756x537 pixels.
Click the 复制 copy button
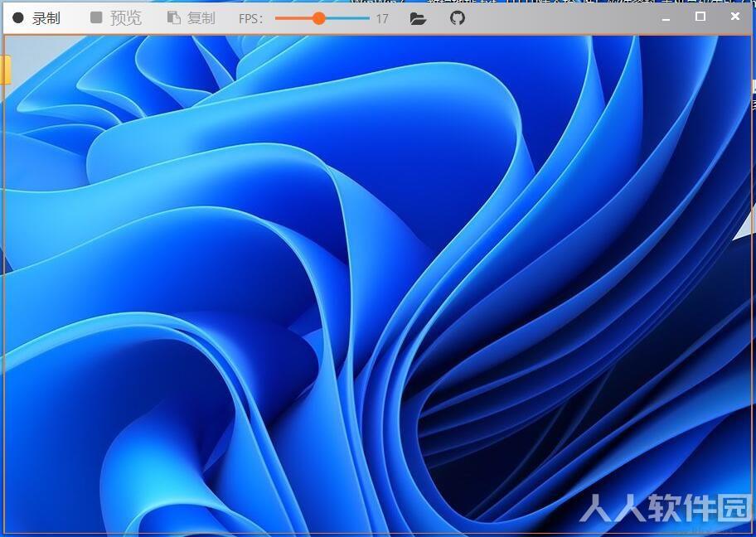(x=191, y=18)
